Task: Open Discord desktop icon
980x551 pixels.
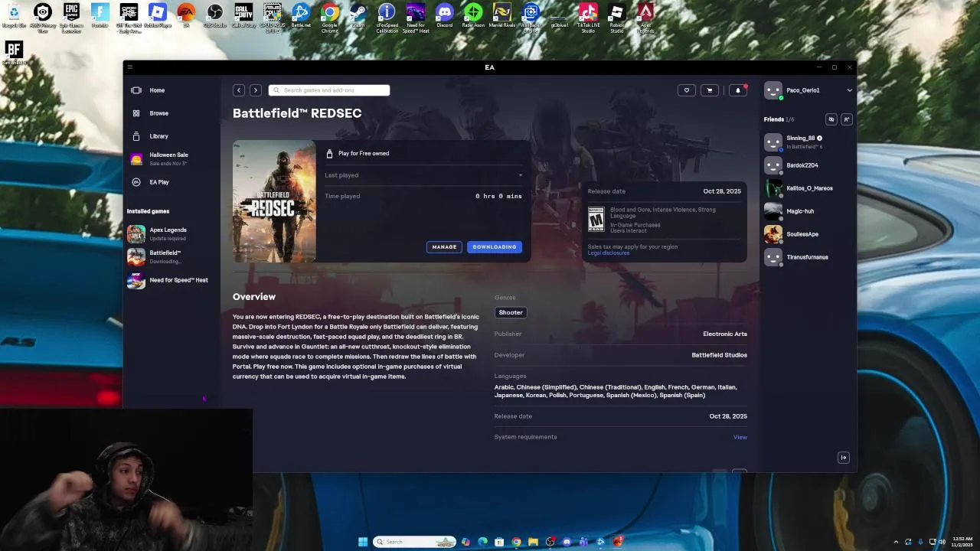Action: pos(444,16)
